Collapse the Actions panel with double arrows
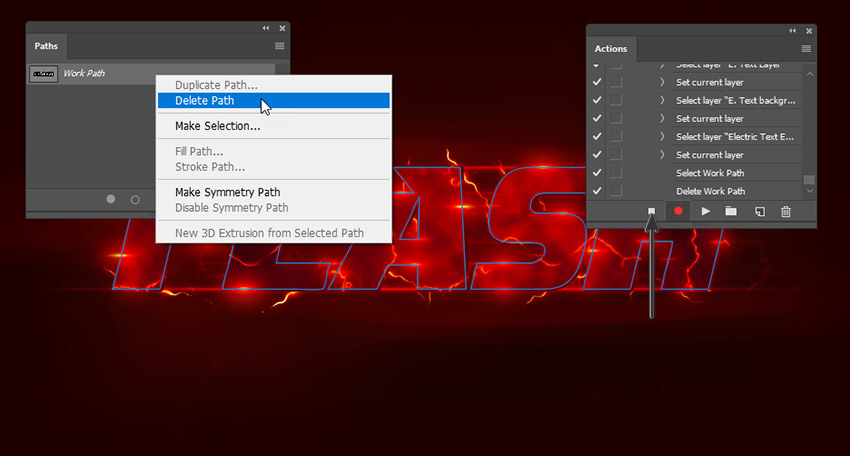Screen dimensions: 850x456 (792, 30)
